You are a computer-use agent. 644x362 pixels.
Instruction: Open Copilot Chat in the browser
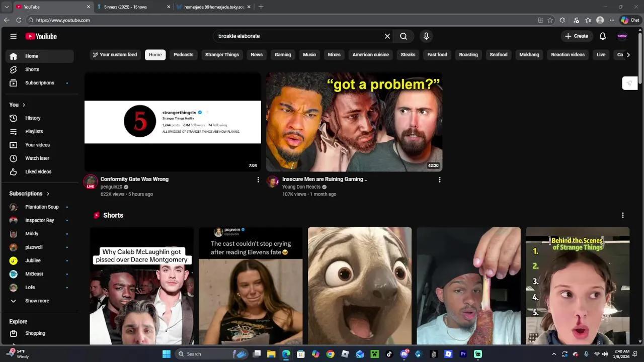click(x=630, y=20)
